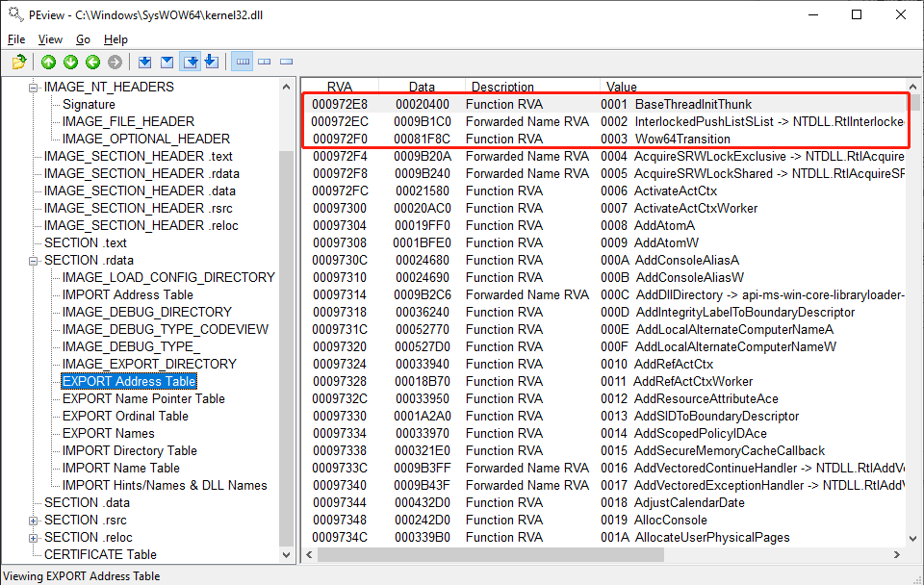Select the AllocConsole row in the table
This screenshot has height=585, width=924.
pyautogui.click(x=672, y=520)
